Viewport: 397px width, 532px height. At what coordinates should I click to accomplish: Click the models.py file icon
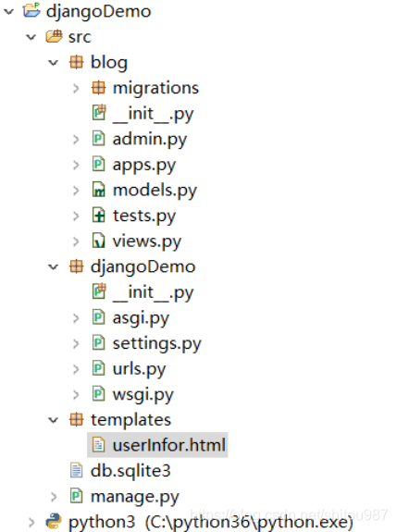point(98,190)
